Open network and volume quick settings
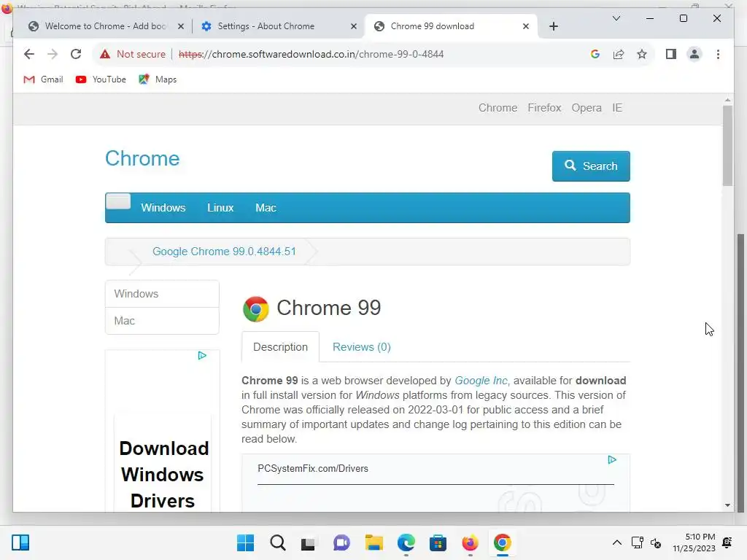 [x=646, y=542]
